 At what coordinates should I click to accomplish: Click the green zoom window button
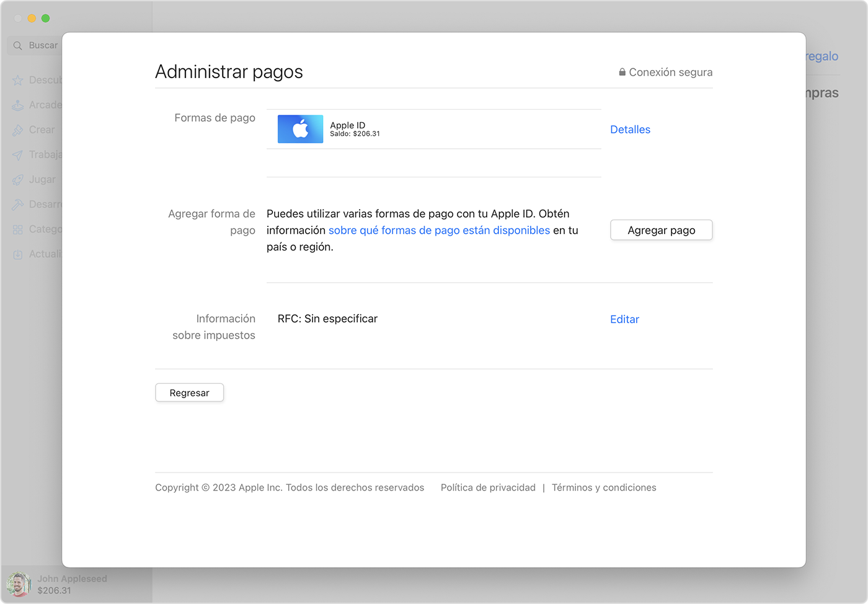coord(45,19)
